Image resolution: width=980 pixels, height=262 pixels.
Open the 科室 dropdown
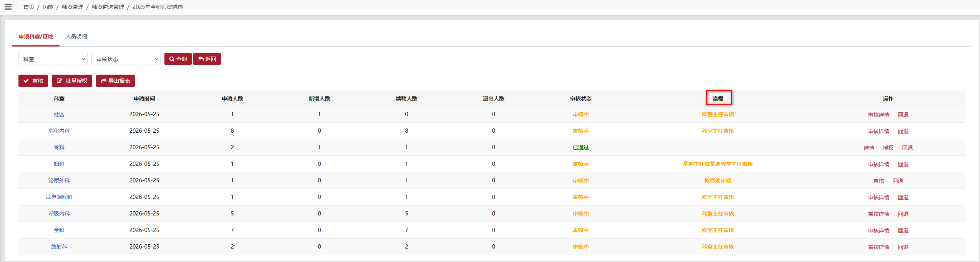click(53, 59)
